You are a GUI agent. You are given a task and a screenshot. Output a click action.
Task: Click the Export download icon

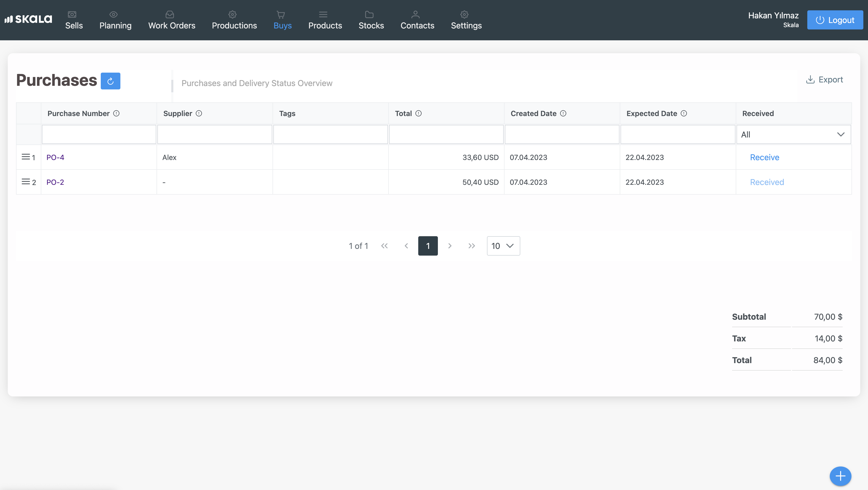click(x=810, y=79)
